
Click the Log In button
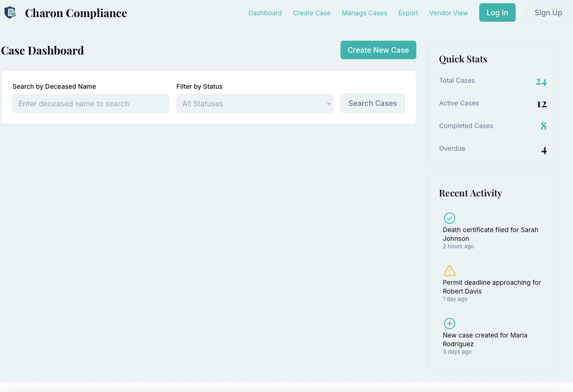[497, 12]
